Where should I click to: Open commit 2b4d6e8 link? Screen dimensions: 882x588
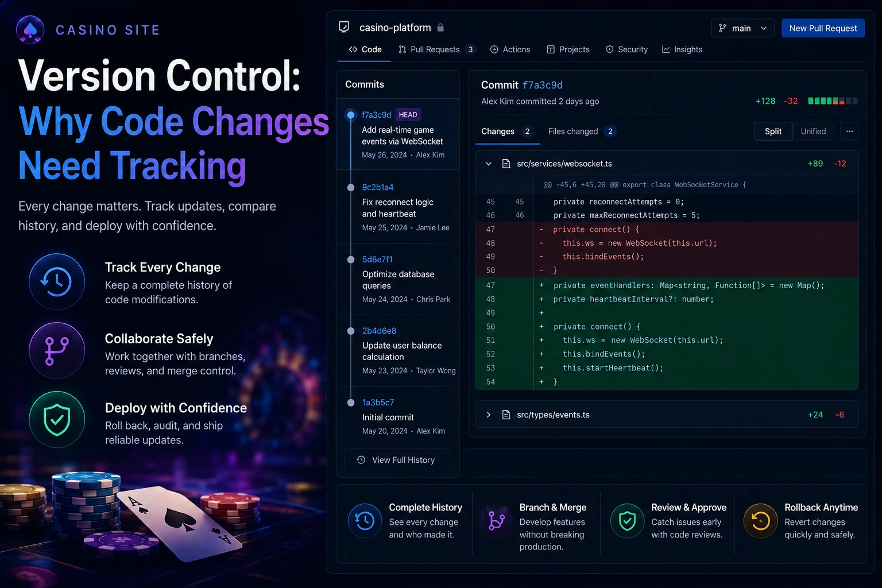[x=379, y=331]
